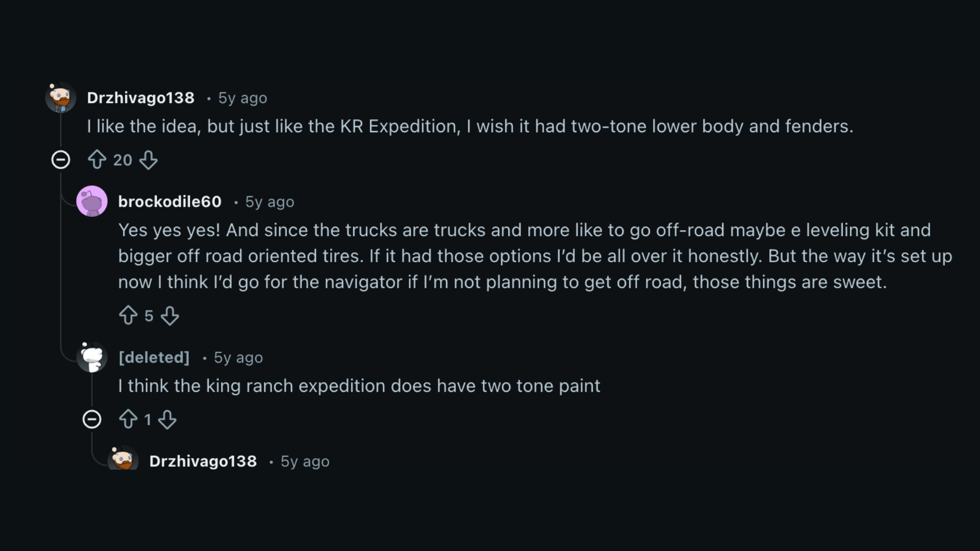Click the [deleted] user's avatar

(x=92, y=357)
